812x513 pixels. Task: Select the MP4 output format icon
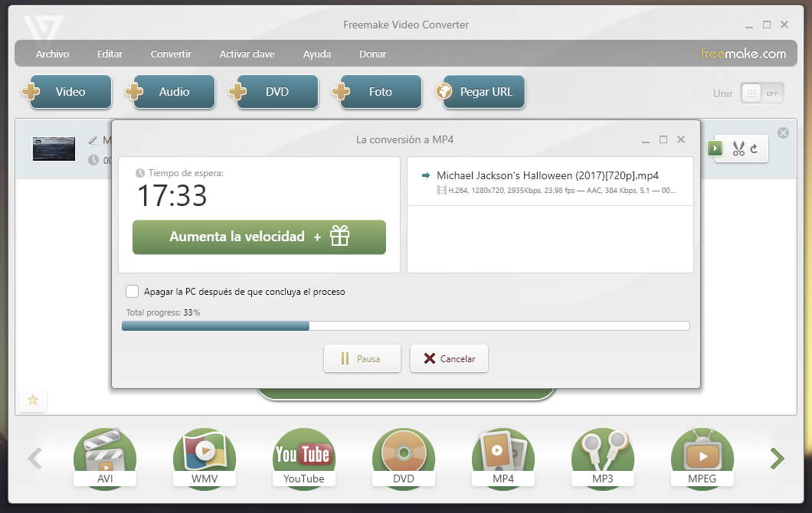pyautogui.click(x=503, y=458)
